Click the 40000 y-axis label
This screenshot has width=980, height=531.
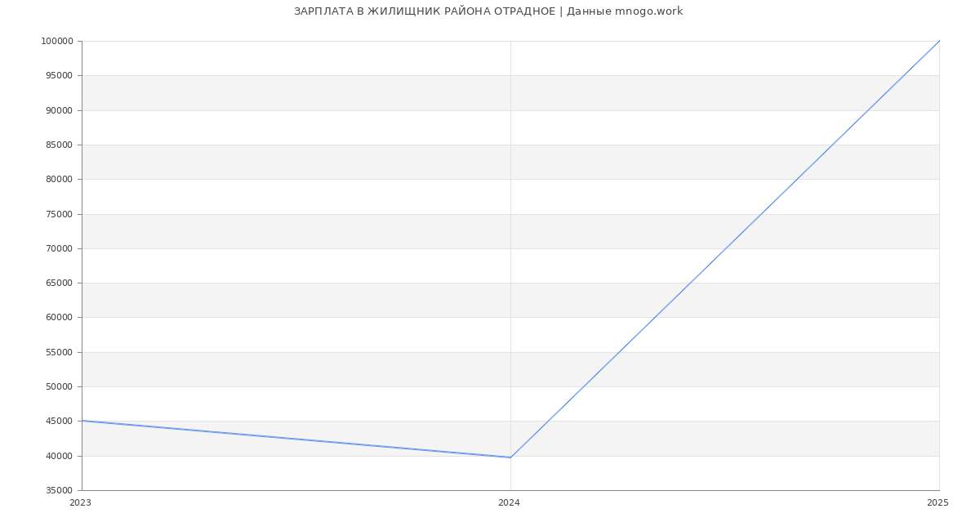click(x=59, y=456)
